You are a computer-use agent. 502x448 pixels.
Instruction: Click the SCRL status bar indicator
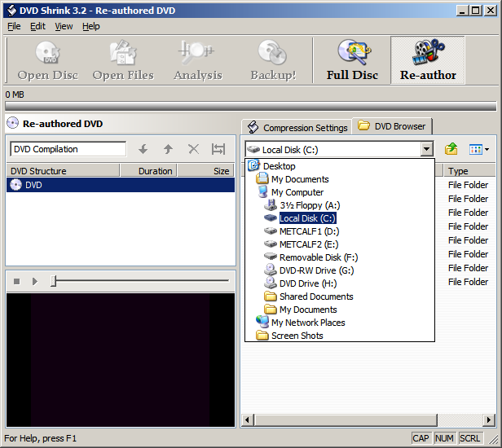469,438
